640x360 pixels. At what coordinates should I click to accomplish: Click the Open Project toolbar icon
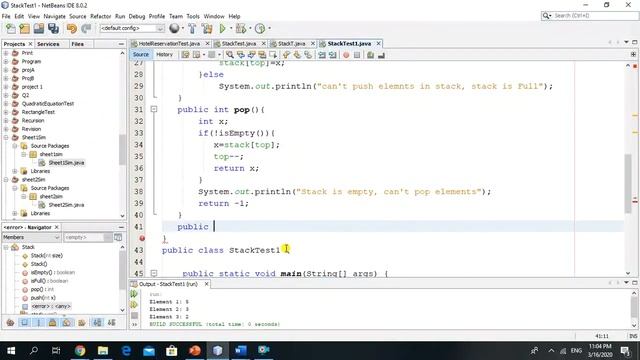[x=39, y=28]
